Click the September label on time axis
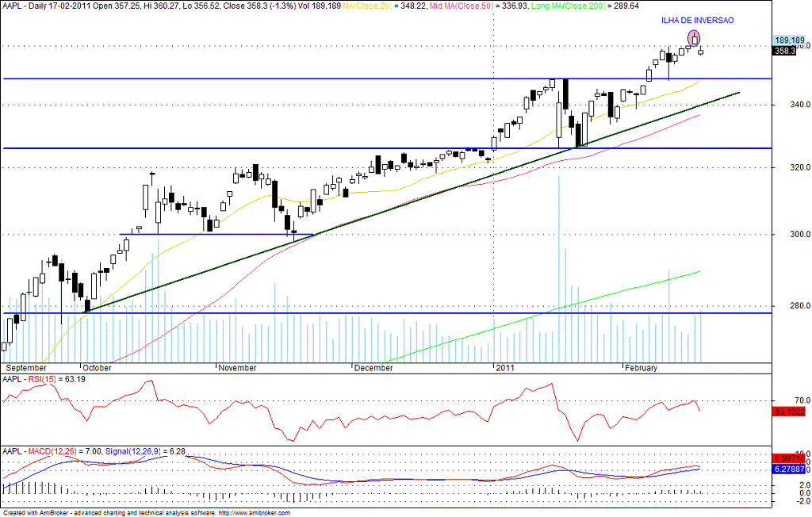 pos(26,368)
